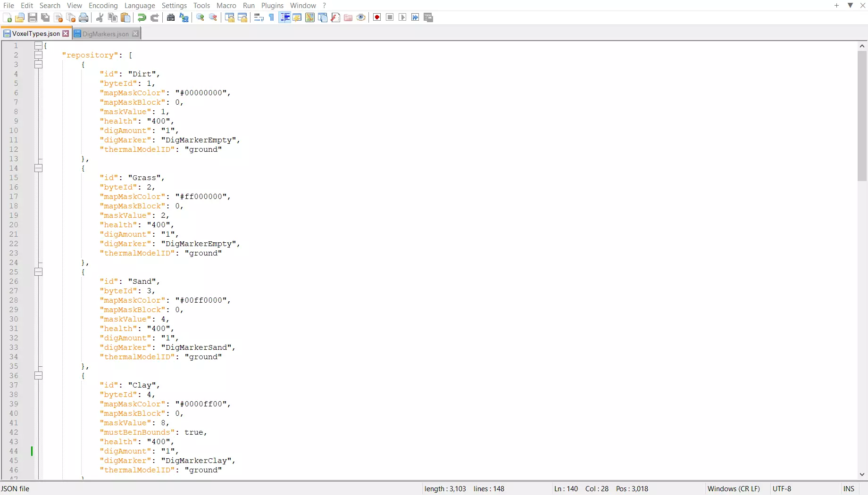Collapse the Sand block fold at line 25
The height and width of the screenshot is (495, 868).
[x=38, y=272]
